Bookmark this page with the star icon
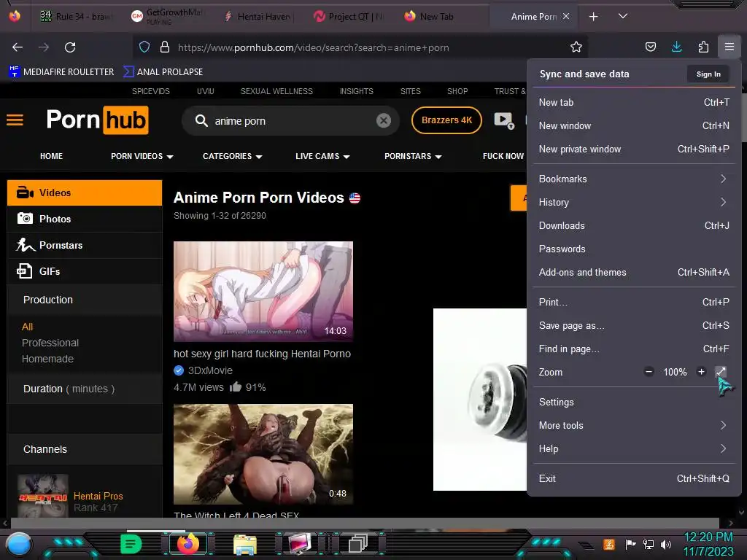The image size is (747, 560). [576, 47]
